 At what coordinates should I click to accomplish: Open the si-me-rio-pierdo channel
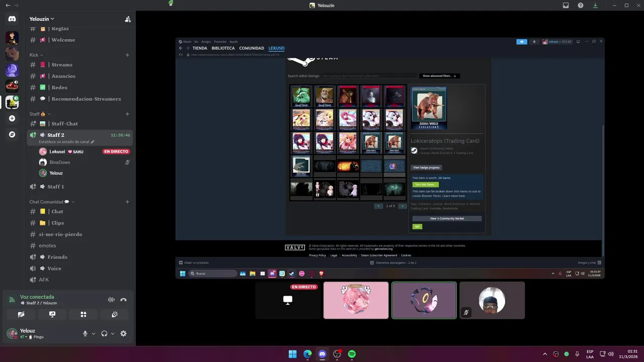pyautogui.click(x=80, y=234)
